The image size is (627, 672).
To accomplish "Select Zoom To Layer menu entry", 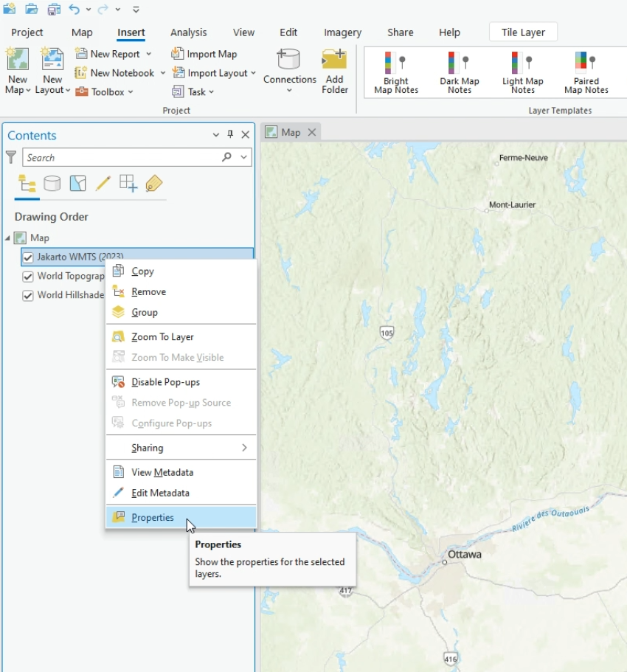I will coord(162,337).
